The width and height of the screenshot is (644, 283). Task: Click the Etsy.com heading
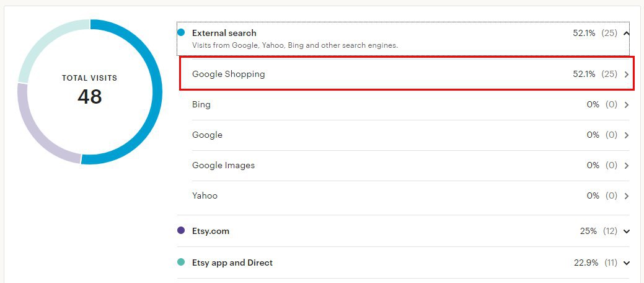point(211,231)
